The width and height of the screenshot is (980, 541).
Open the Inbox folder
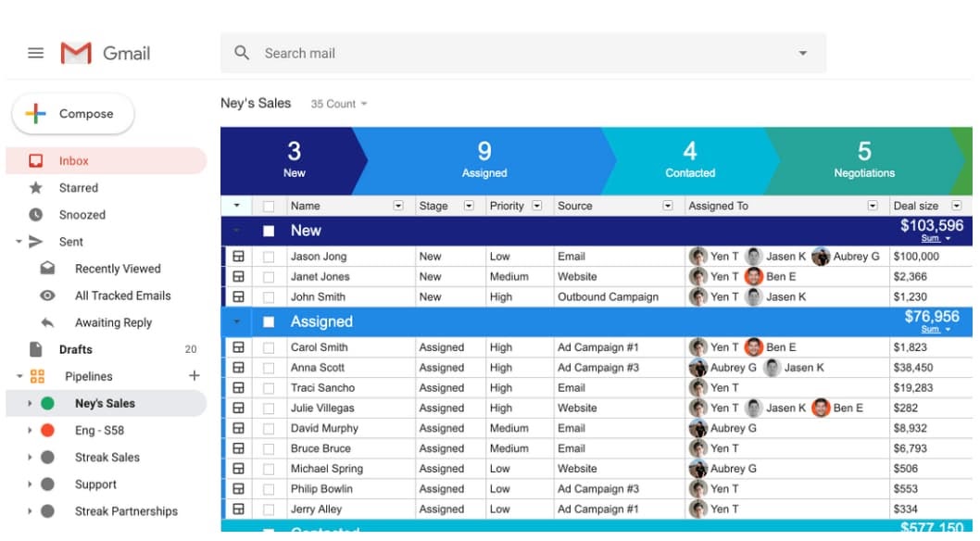click(x=107, y=160)
